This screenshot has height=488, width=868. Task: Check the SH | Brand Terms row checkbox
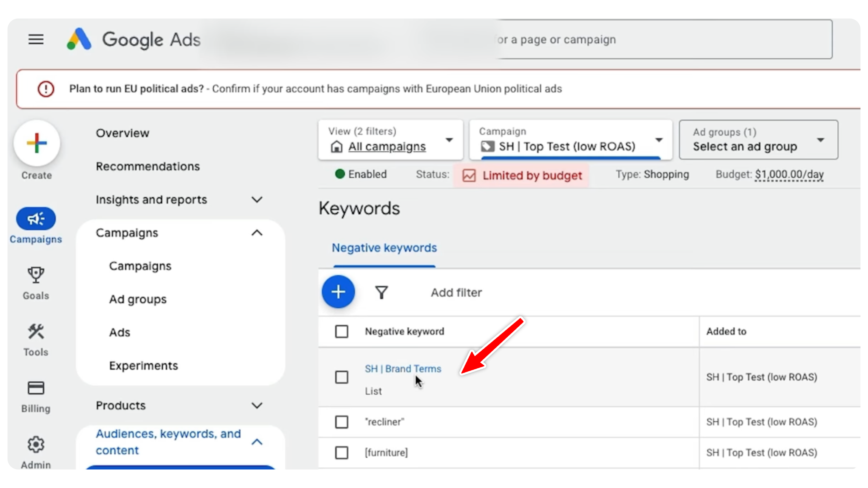341,377
